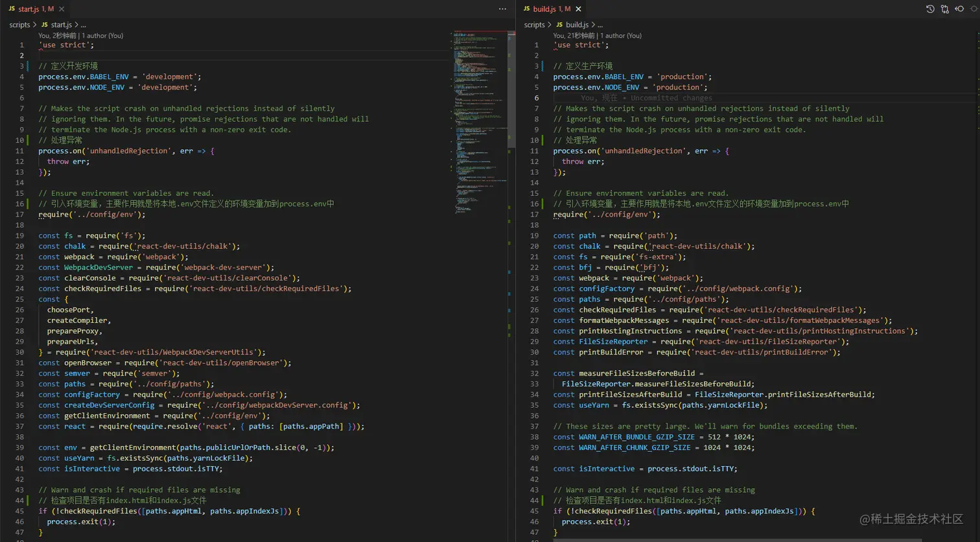This screenshot has width=980, height=542.
Task: Click 'prepareProxy,' in start.js
Action: pos(75,331)
